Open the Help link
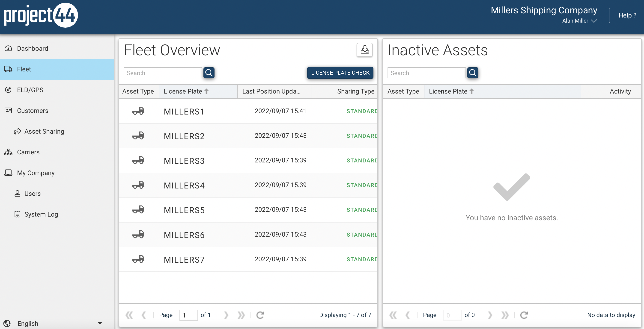644x329 pixels. (627, 15)
